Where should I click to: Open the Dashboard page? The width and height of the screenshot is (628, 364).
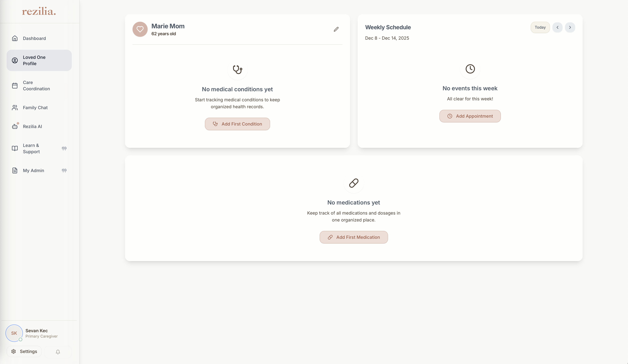34,38
